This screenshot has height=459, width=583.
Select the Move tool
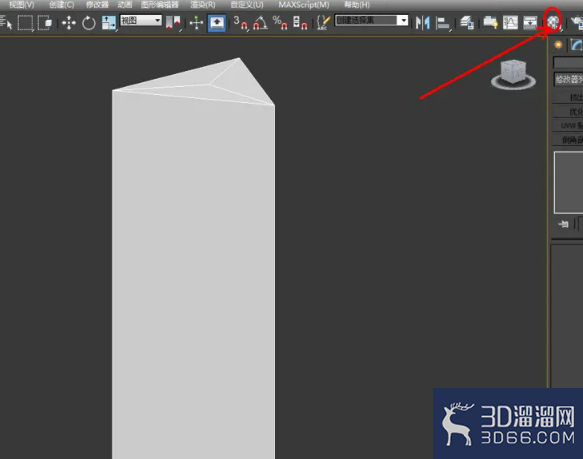69,23
